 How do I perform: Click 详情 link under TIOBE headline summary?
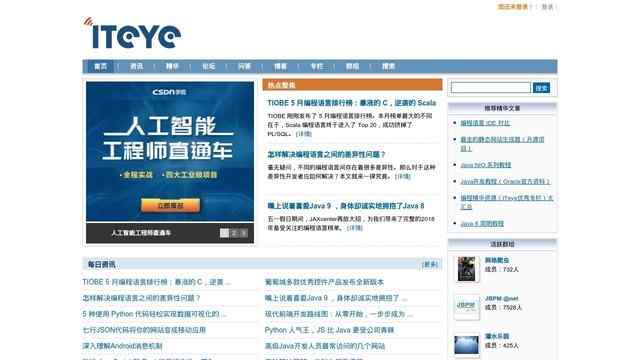click(x=304, y=134)
